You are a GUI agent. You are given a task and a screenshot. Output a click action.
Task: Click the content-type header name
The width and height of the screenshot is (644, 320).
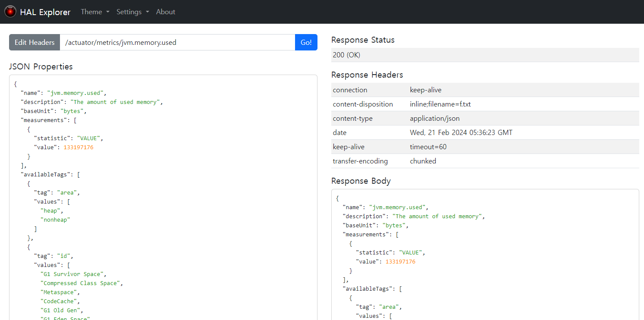352,118
